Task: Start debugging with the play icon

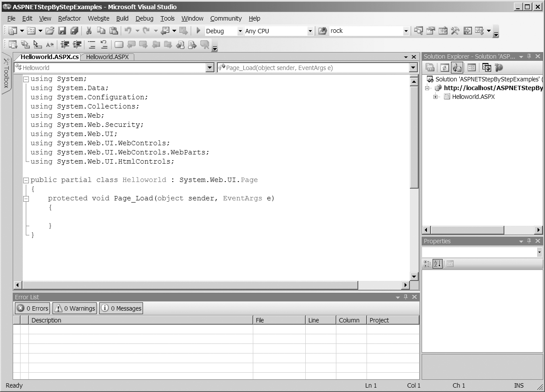Action: click(x=198, y=31)
